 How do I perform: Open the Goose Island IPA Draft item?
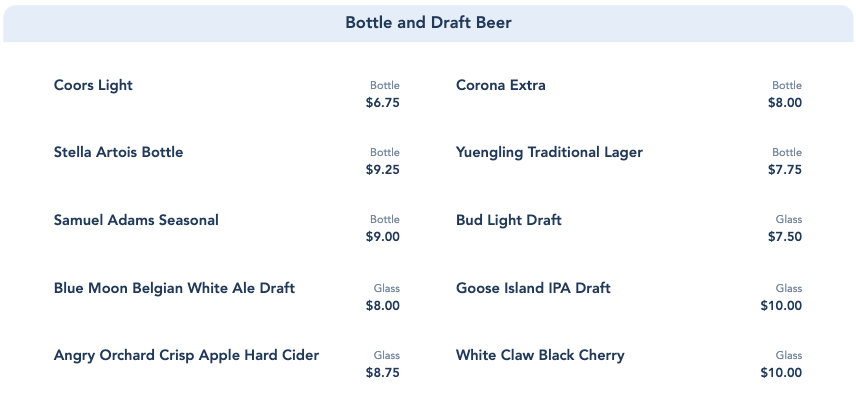pyautogui.click(x=533, y=289)
